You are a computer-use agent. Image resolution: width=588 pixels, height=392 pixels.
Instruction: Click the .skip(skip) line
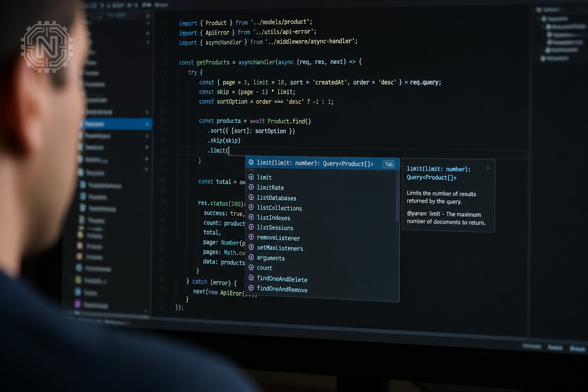224,140
